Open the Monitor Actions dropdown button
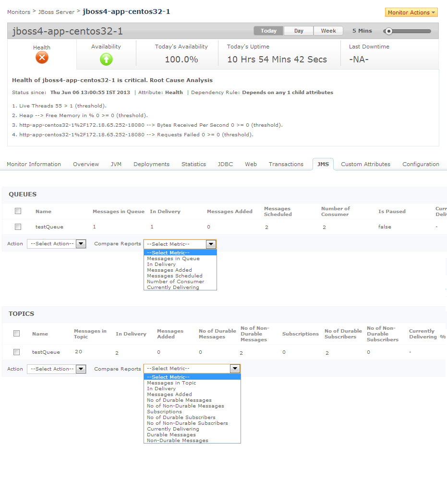Viewport: 447px width, 504px height. pos(411,12)
